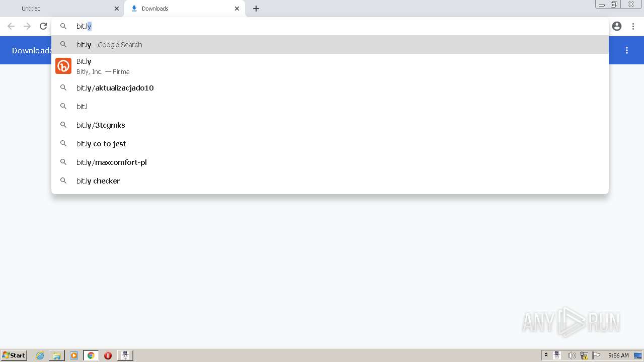
Task: Launch Internet Explorer from taskbar
Action: click(x=40, y=355)
